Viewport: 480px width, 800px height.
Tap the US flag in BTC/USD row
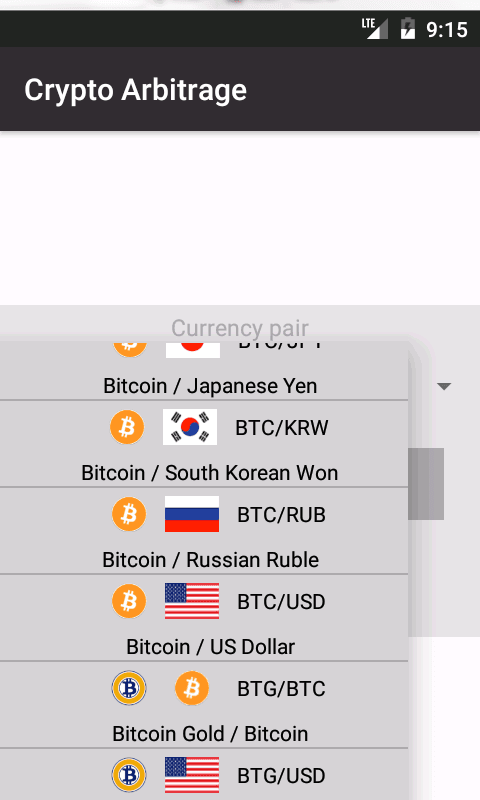coord(192,601)
